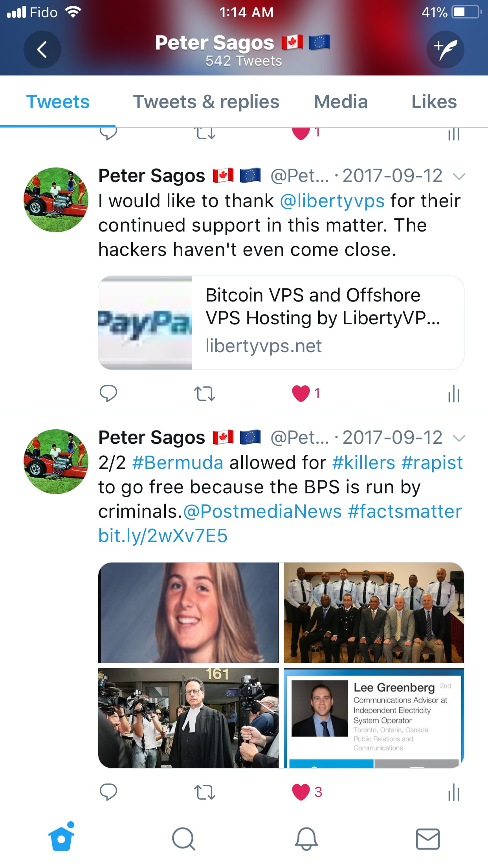Open the Lee Greenberg profile image thumbnail
The width and height of the screenshot is (488, 868).
click(x=374, y=718)
